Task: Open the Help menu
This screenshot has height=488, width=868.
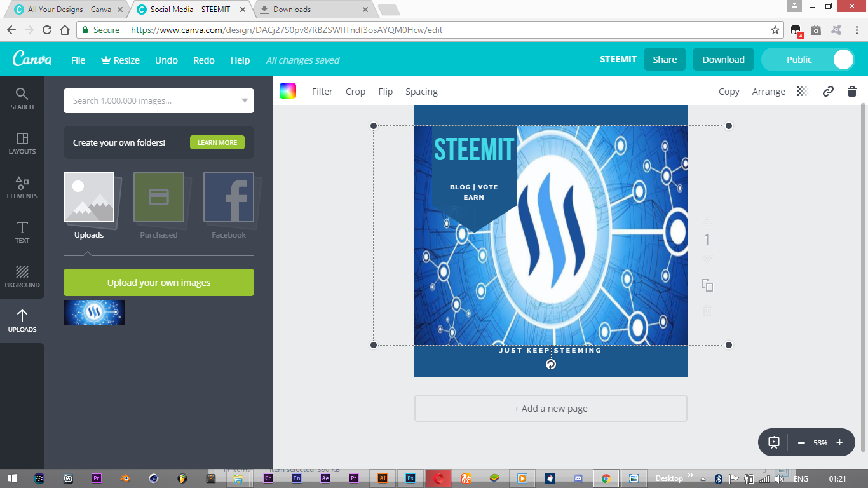Action: coord(240,60)
